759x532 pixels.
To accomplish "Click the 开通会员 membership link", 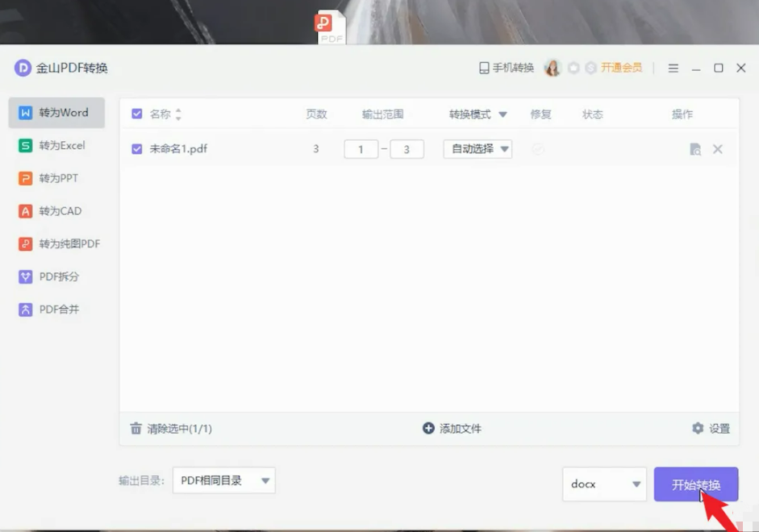I will pyautogui.click(x=621, y=69).
